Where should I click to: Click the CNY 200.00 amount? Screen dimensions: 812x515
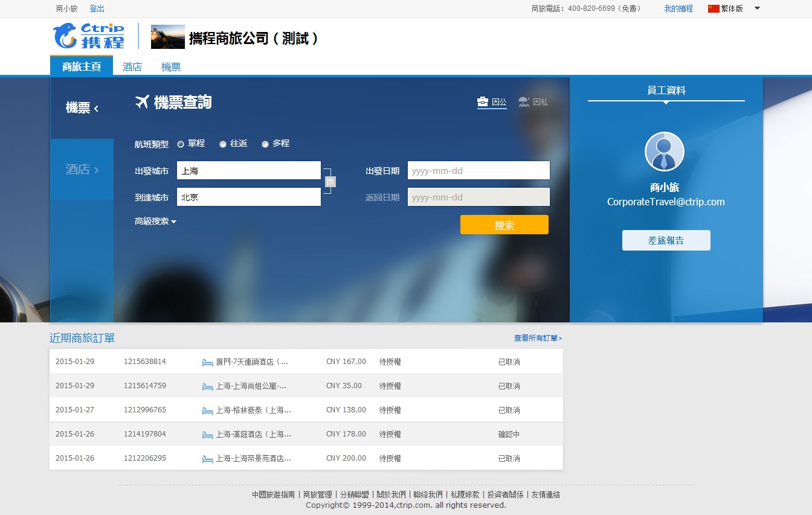coord(346,458)
